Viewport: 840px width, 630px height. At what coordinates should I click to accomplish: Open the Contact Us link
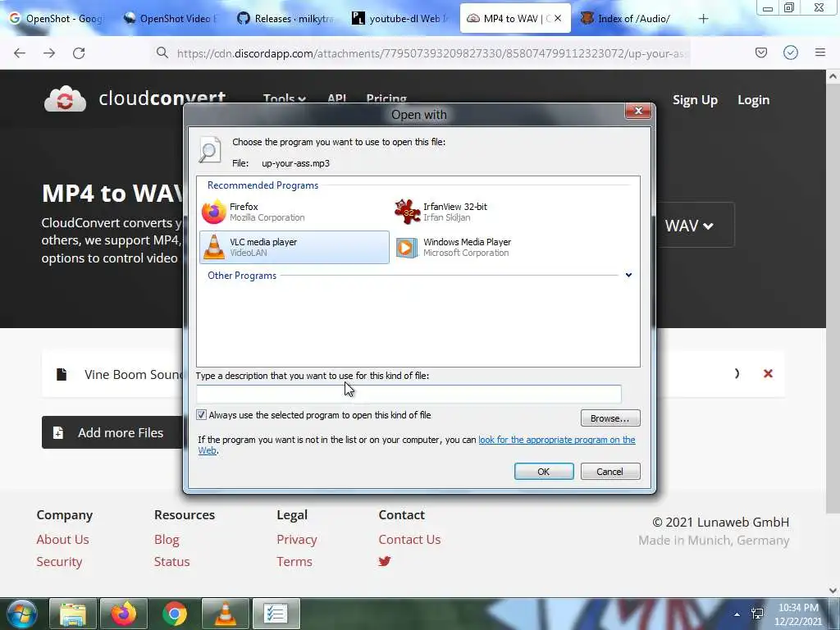(x=410, y=540)
